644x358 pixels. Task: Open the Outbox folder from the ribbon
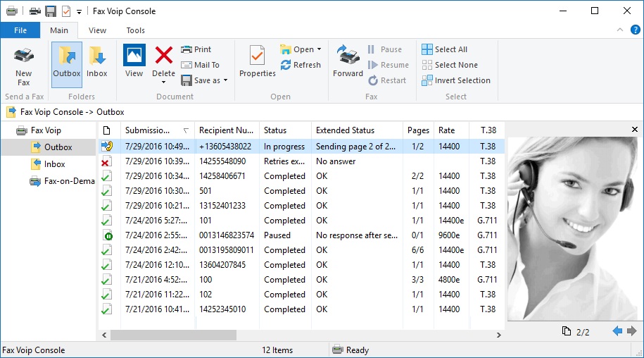coord(67,65)
